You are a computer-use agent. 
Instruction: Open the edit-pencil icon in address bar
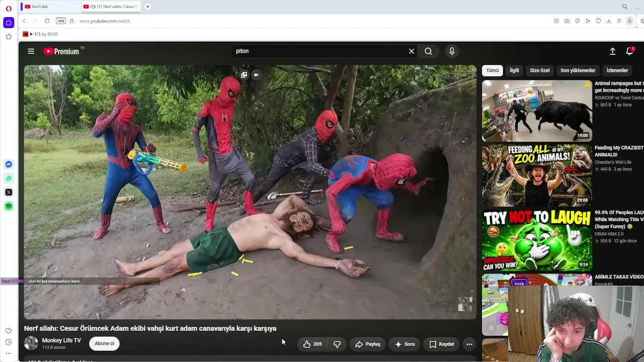point(556,21)
